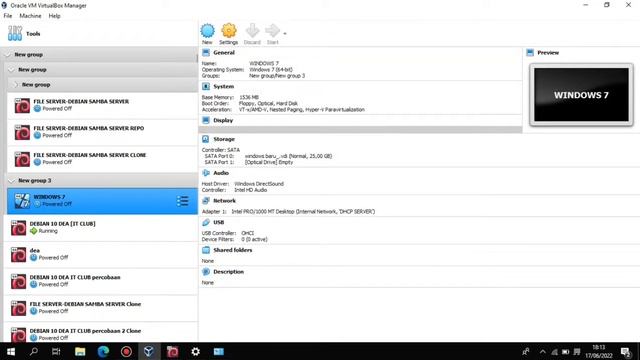Click the USB section icon
Image resolution: width=640 pixels, height=360 pixels.
click(x=206, y=222)
